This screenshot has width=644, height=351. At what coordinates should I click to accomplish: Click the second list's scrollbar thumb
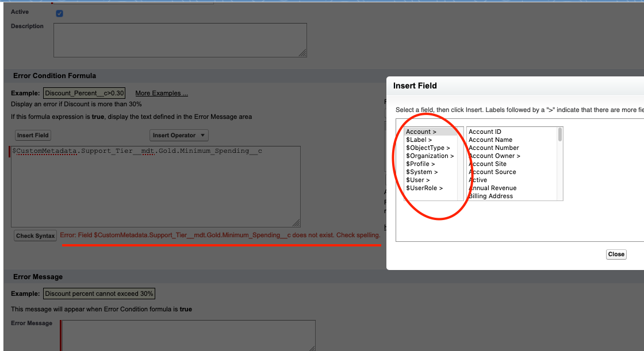click(x=560, y=134)
